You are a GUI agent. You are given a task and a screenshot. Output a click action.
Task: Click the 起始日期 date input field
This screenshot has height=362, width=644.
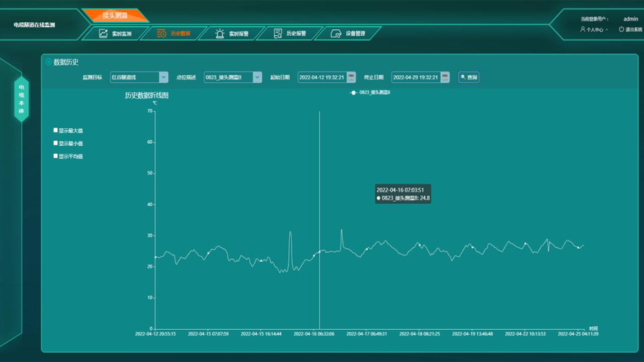pyautogui.click(x=321, y=77)
